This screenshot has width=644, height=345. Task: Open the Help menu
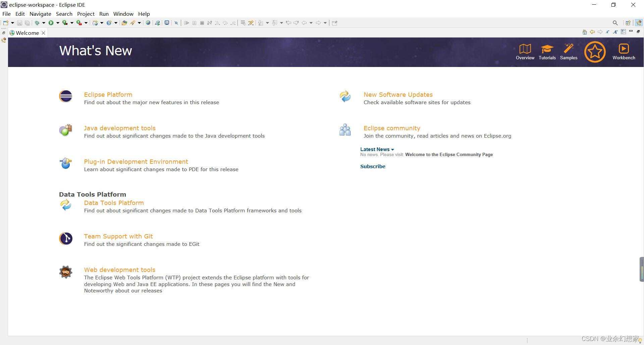144,14
